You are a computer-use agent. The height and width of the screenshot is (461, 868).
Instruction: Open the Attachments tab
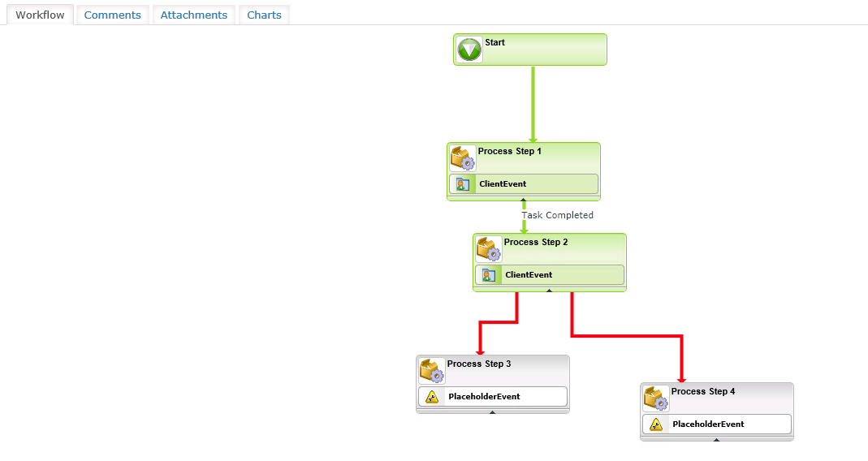click(x=194, y=15)
